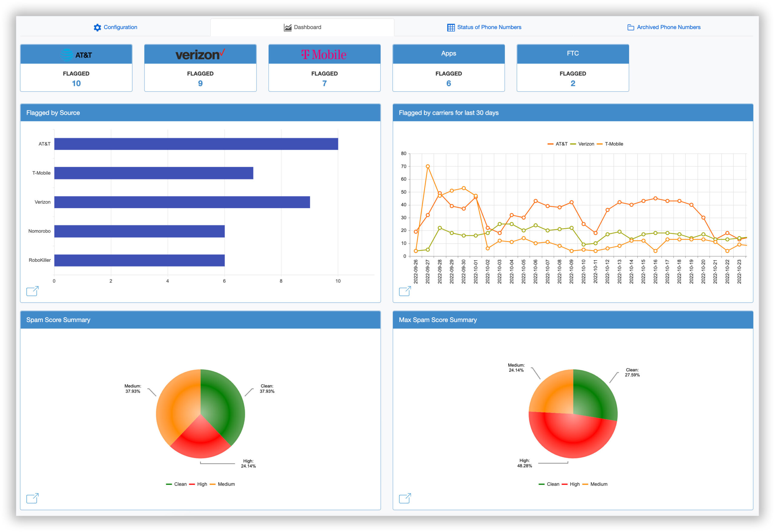This screenshot has height=532, width=775.
Task: Click FTC flagged count 2
Action: tap(573, 83)
